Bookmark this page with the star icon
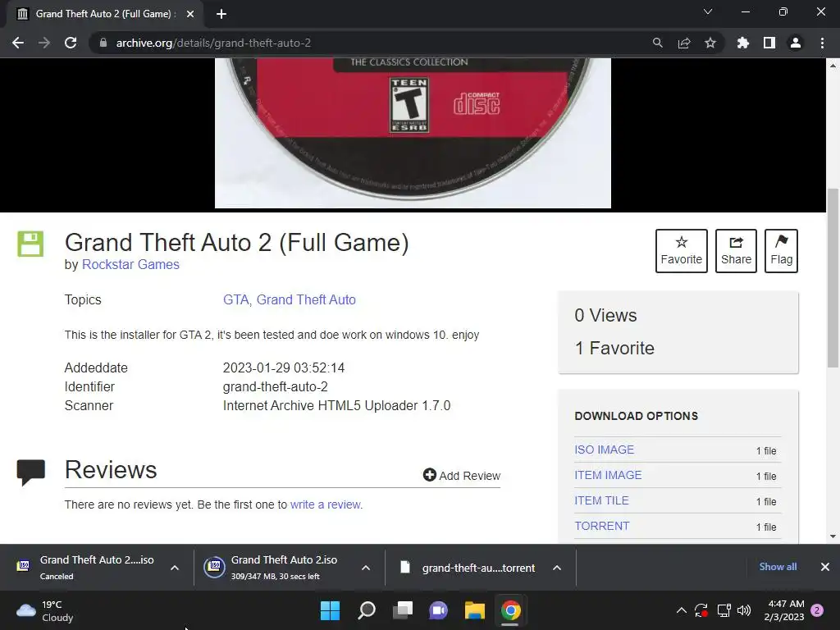The width and height of the screenshot is (840, 630). coord(710,43)
